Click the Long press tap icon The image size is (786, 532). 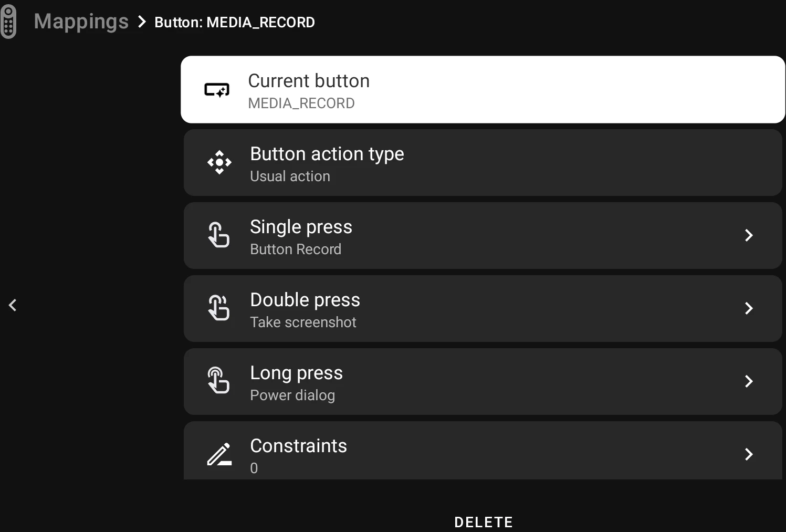[219, 381]
